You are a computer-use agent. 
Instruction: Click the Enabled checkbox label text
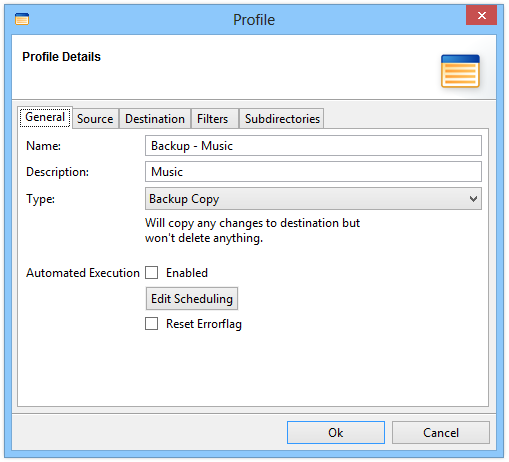[187, 273]
